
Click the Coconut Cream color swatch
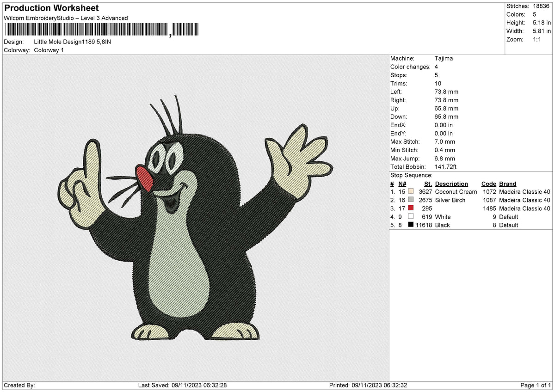(x=411, y=191)
